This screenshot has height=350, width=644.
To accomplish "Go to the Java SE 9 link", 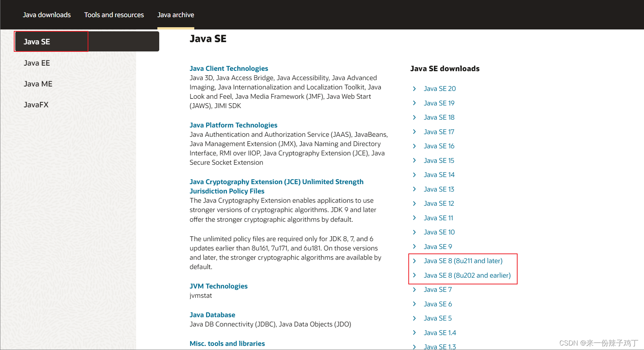I will pos(438,247).
